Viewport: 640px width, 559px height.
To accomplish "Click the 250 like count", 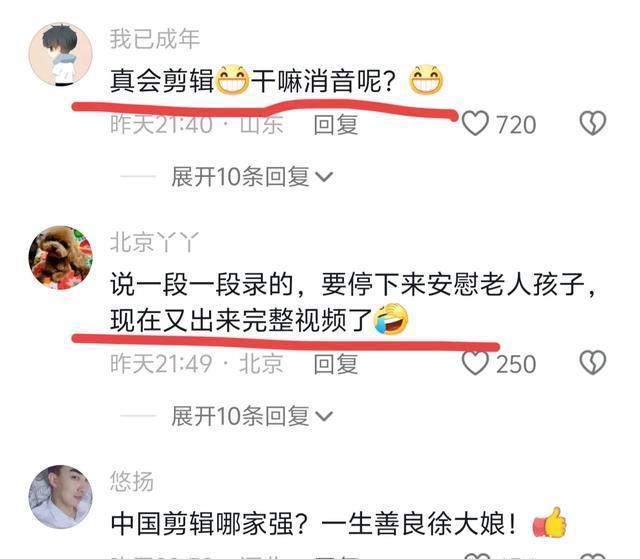I will 516,364.
